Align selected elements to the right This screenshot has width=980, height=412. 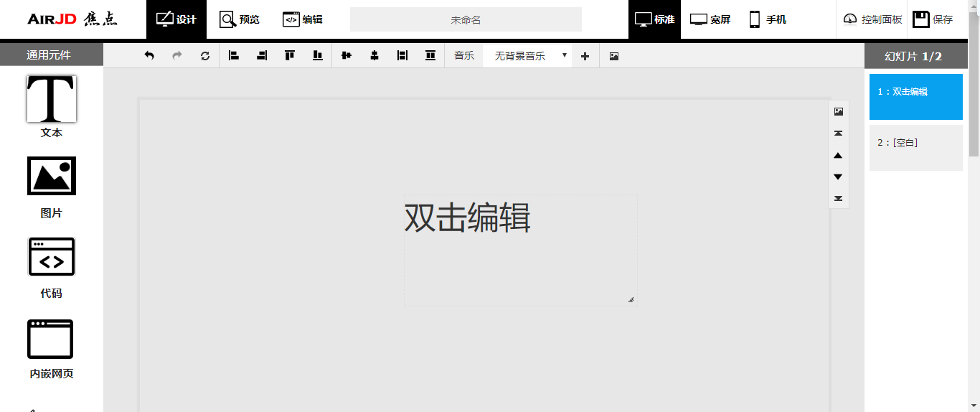point(262,56)
